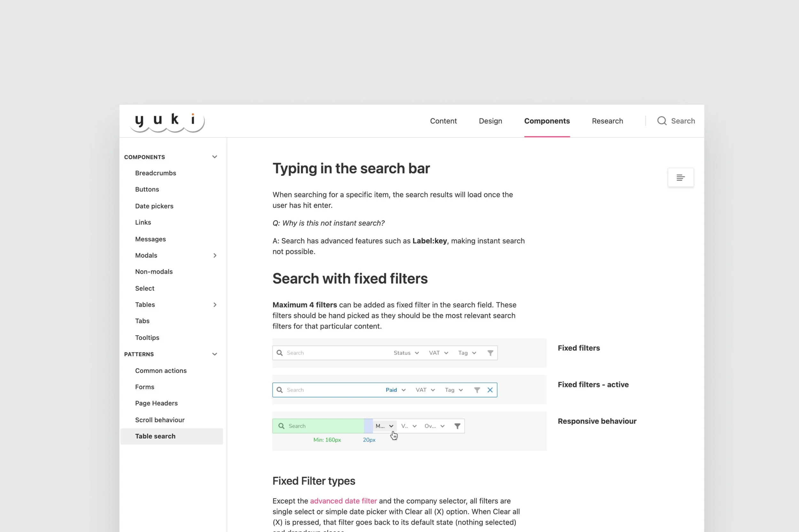Click the 'Fixed Filter types' heading
This screenshot has width=799, height=532.
pos(314,481)
